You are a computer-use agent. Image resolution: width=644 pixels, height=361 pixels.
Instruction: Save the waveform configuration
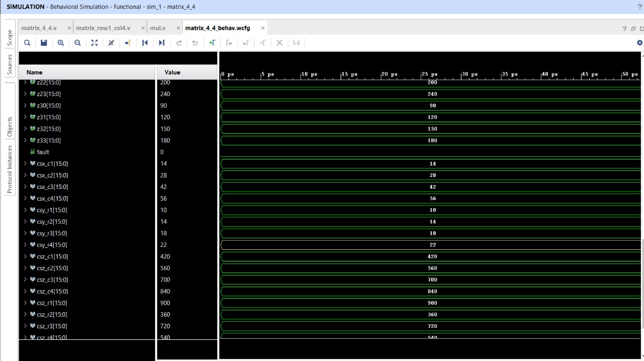coord(44,43)
